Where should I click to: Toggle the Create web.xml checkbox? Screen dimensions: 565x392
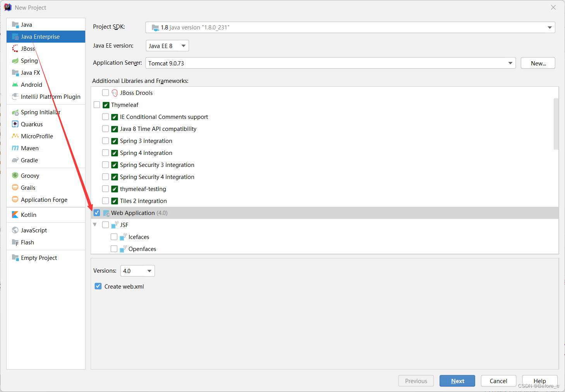coord(98,287)
